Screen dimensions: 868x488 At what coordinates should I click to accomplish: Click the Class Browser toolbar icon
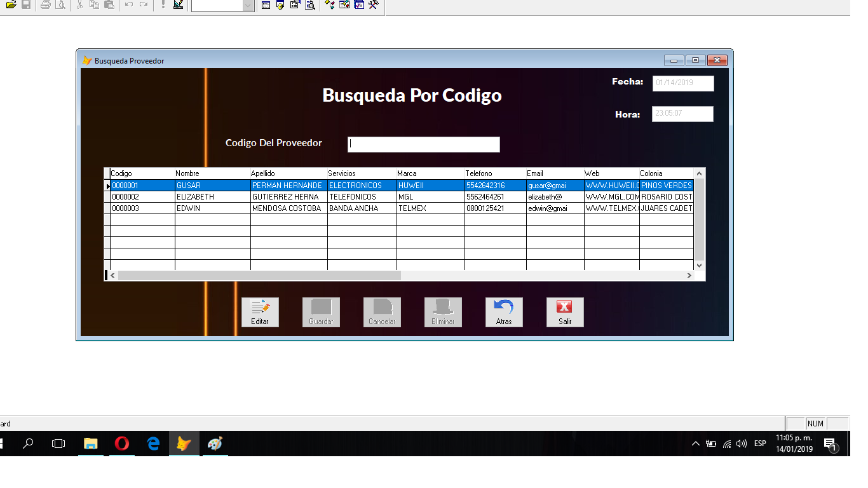[x=330, y=4]
